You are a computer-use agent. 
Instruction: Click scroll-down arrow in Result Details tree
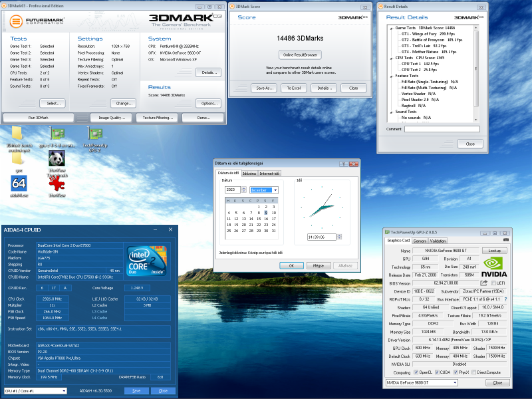pos(475,120)
